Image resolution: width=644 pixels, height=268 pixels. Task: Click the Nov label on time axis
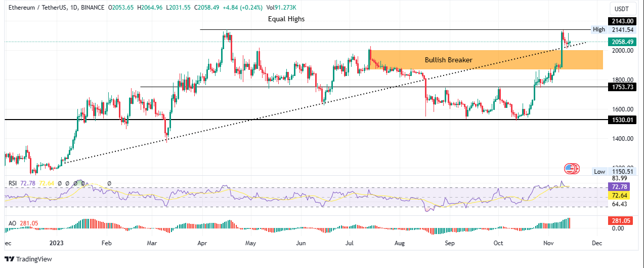click(x=548, y=243)
